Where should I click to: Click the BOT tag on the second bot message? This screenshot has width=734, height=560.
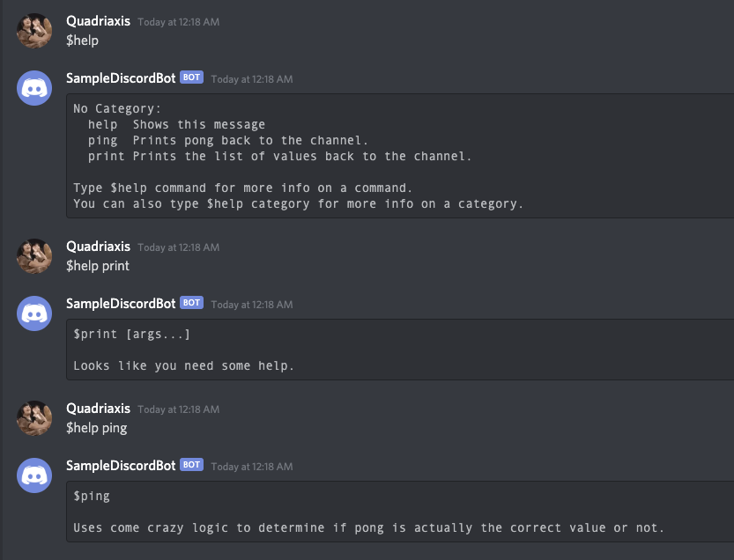click(x=190, y=304)
